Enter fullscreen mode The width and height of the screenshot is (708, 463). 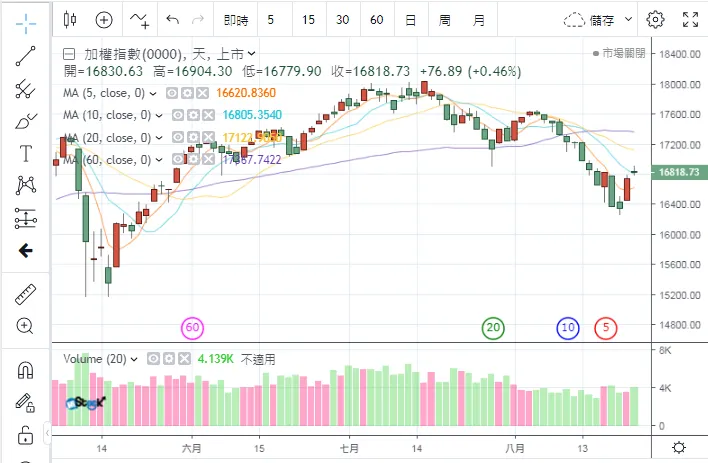[x=690, y=19]
